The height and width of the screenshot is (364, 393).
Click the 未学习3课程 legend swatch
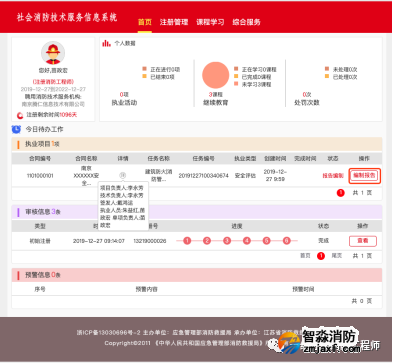pyautogui.click(x=236, y=84)
